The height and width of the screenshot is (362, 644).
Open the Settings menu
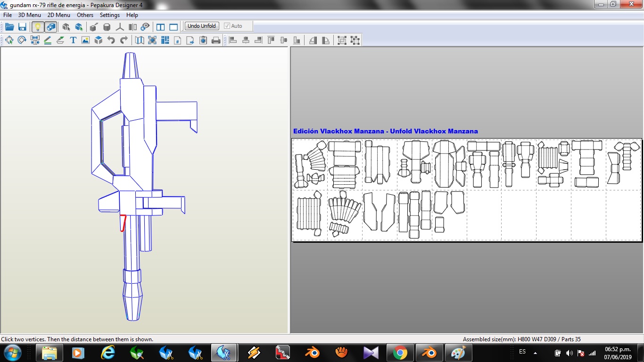click(110, 15)
